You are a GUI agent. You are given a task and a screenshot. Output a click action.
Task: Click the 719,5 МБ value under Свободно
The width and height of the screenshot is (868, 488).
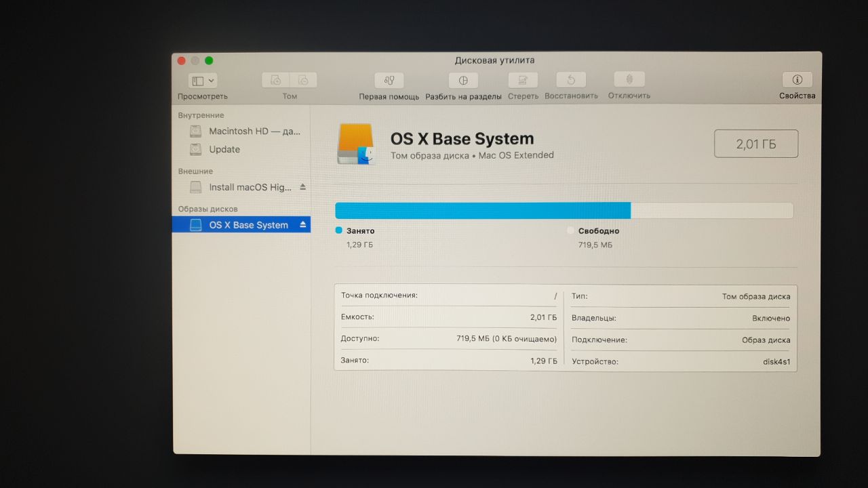[x=595, y=245]
